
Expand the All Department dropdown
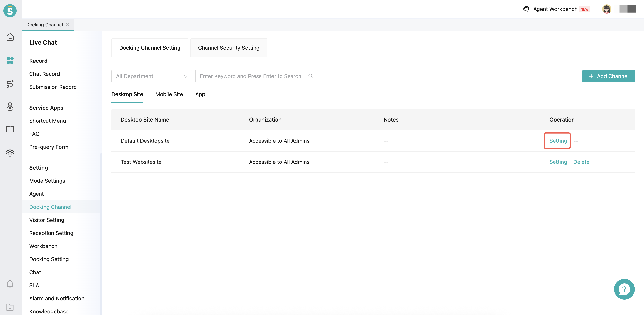(x=152, y=76)
